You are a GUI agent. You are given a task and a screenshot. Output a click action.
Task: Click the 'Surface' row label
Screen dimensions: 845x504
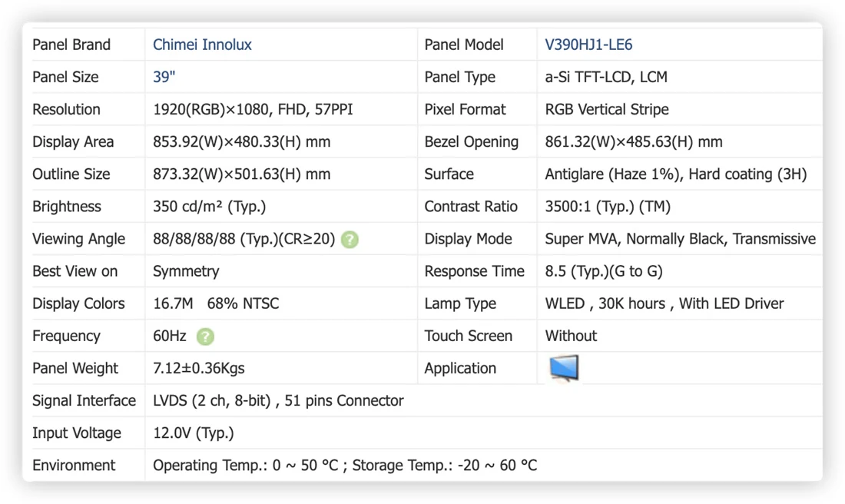point(449,174)
